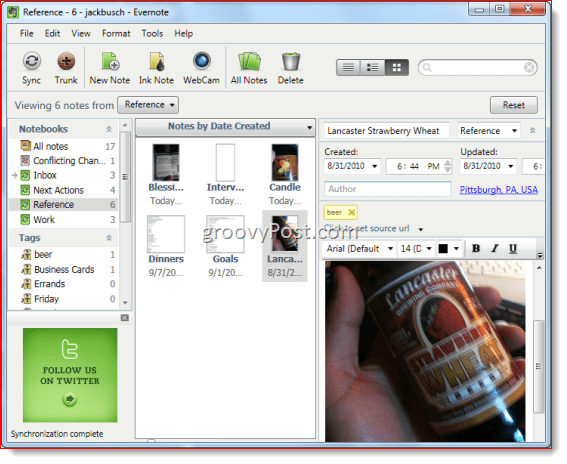Image resolution: width=567 pixels, height=464 pixels.
Task: Open the File menu
Action: pos(27,34)
